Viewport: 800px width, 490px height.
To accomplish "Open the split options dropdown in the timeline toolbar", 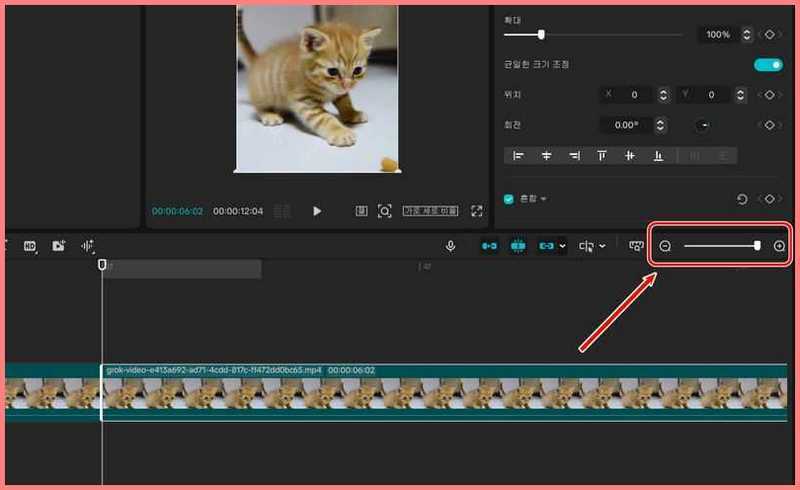I will point(602,246).
